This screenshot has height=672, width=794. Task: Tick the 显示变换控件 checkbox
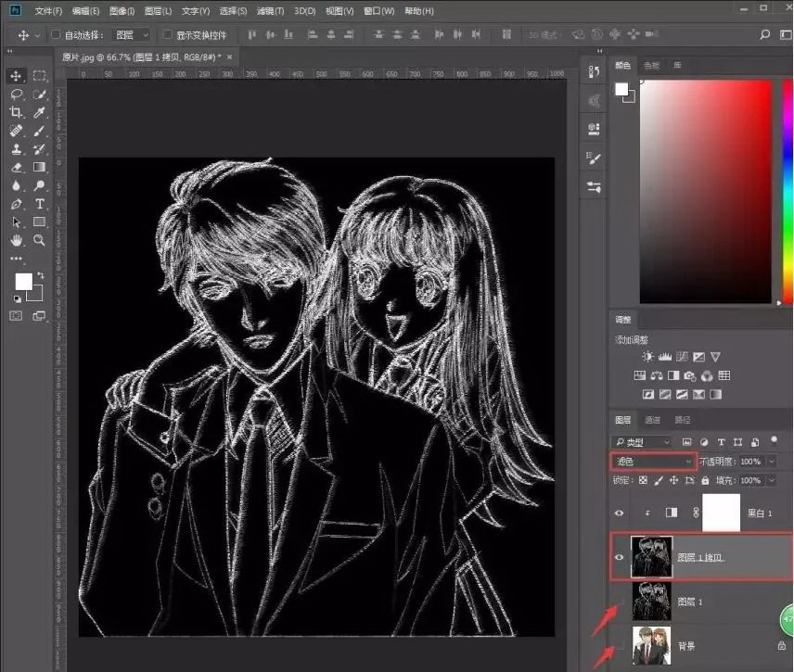(x=168, y=34)
